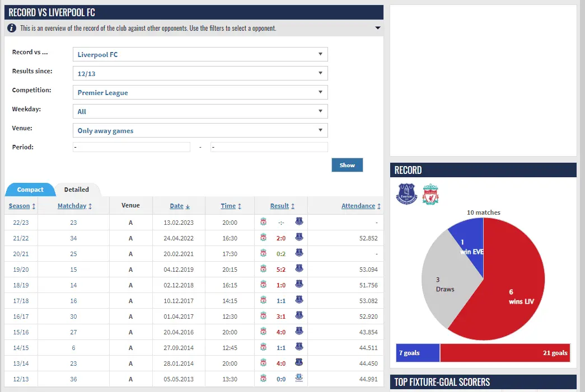Click the Everton crest in Record panel

407,193
